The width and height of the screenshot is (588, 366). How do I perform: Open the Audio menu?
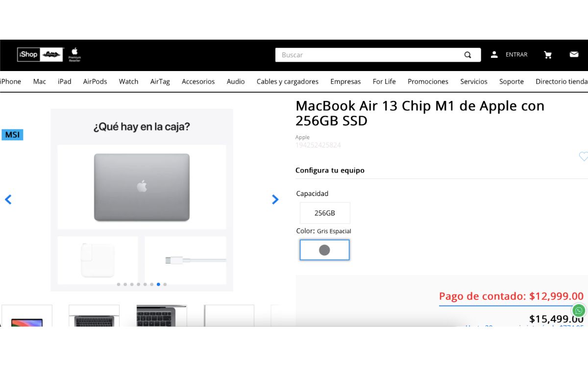(236, 81)
